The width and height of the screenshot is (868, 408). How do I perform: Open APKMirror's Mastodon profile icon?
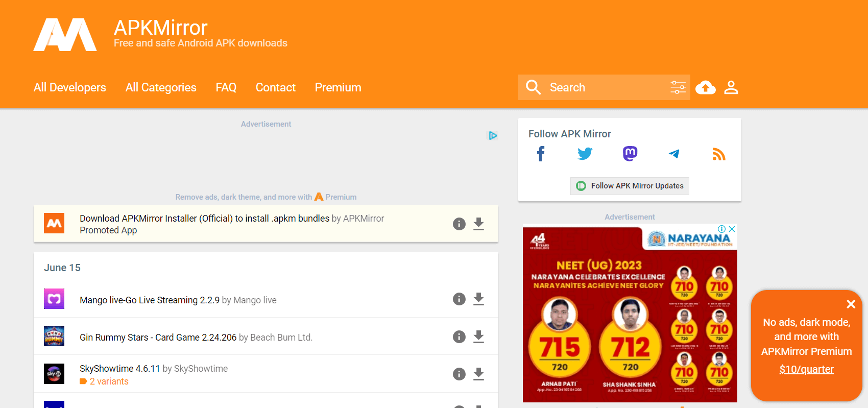point(630,154)
